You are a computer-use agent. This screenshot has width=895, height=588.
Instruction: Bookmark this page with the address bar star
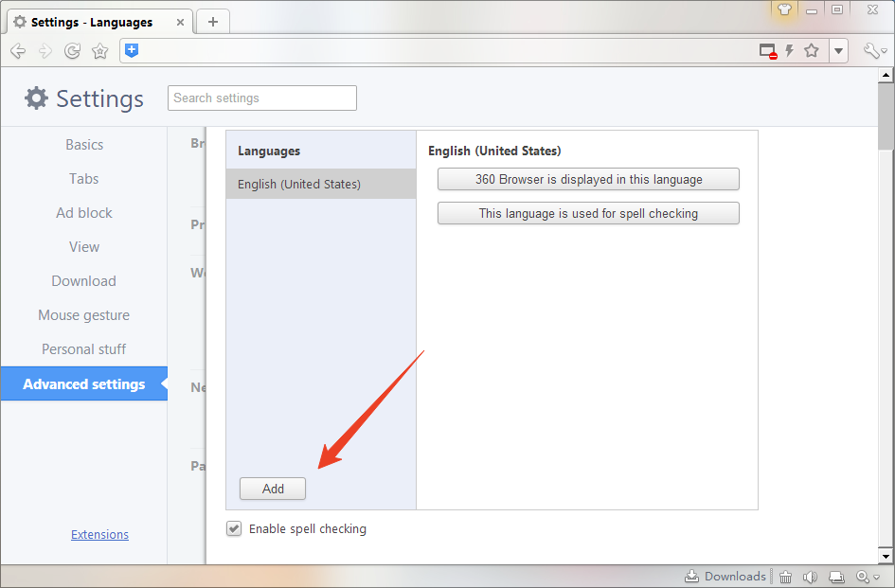pyautogui.click(x=812, y=51)
